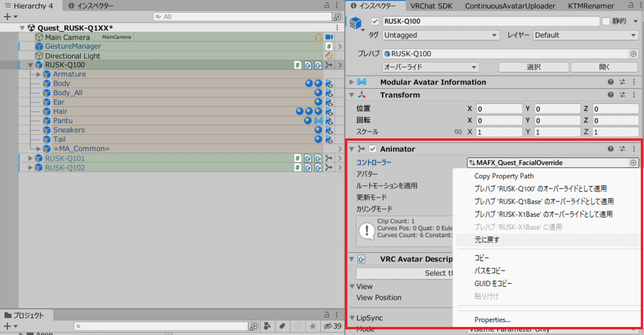Switch to the ContinuousAvatarUploader tab
Screen dimensions: 644x335
click(x=511, y=6)
